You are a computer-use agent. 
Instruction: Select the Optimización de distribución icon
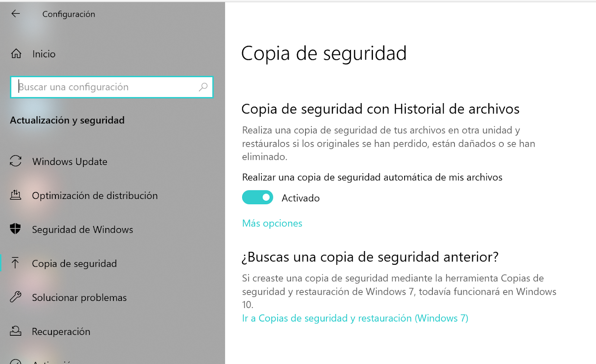[x=15, y=195]
